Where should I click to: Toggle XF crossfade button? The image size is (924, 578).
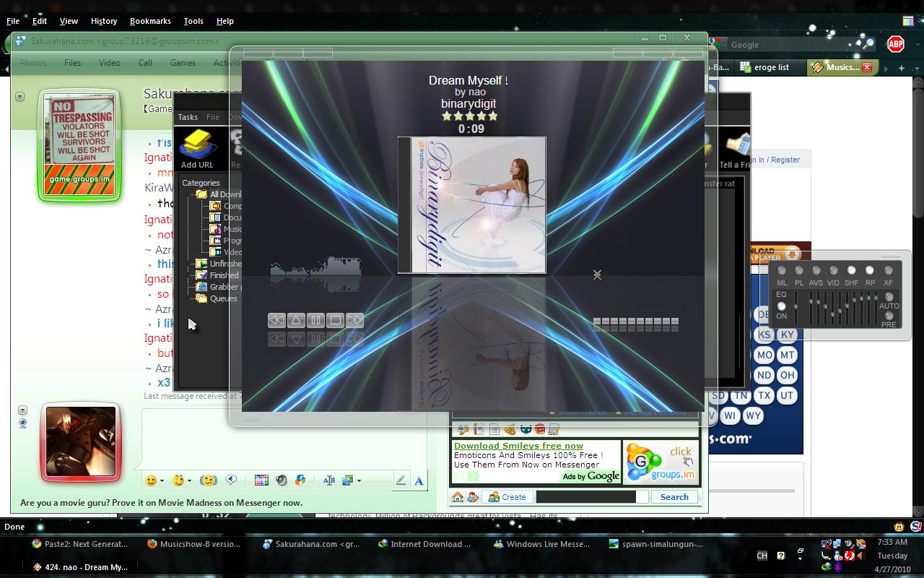889,270
